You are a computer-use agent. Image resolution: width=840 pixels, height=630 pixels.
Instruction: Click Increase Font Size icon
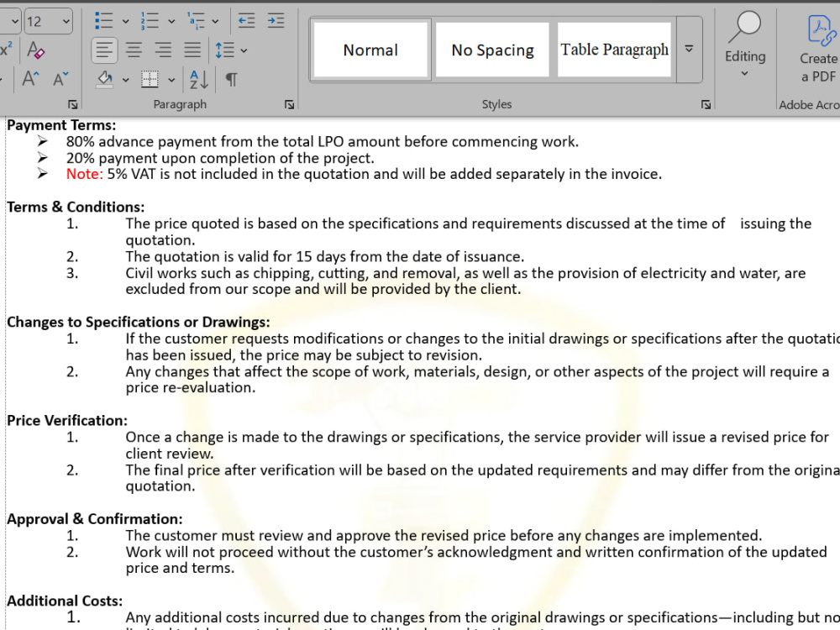click(30, 79)
